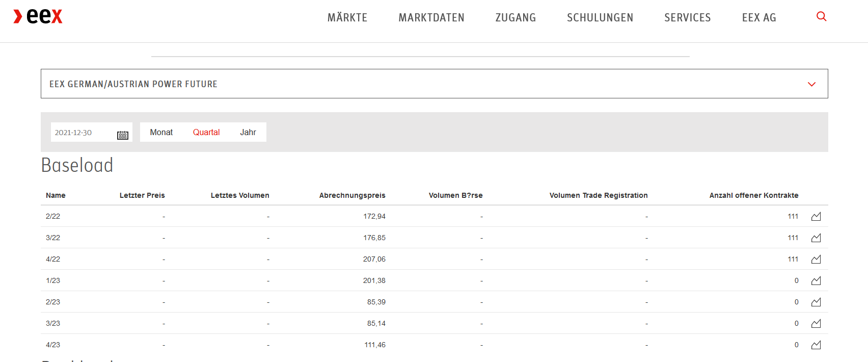Image resolution: width=868 pixels, height=362 pixels.
Task: Click settlement price 176,85
Action: pos(374,238)
